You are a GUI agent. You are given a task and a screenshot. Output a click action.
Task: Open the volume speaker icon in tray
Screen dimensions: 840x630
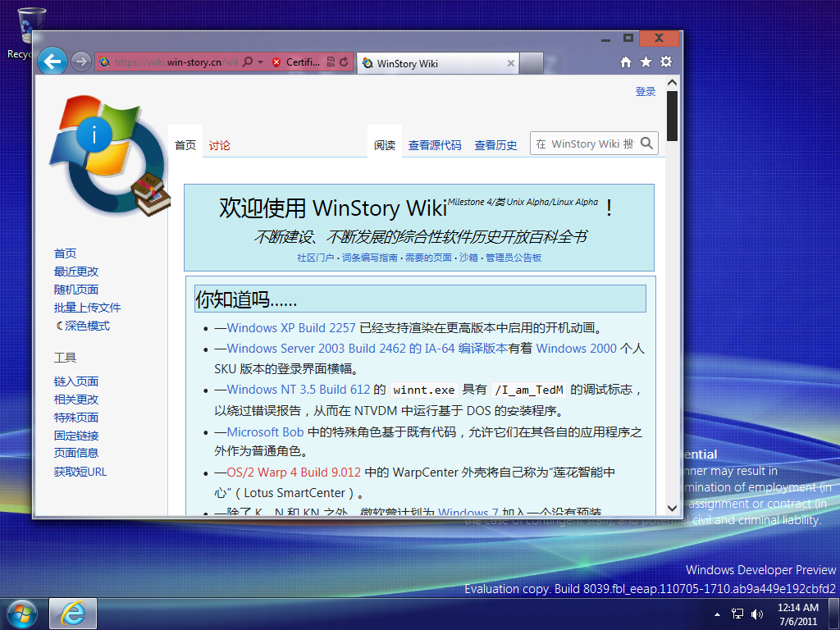(756, 614)
